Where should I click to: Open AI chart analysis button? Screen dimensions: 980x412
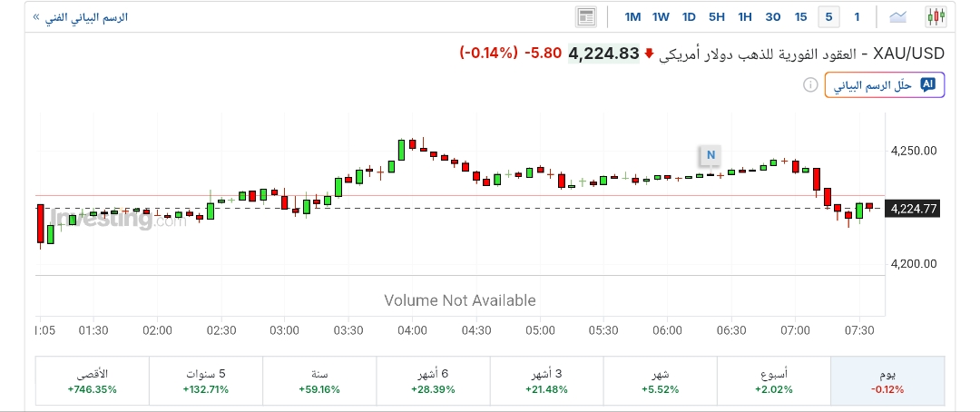coord(885,84)
